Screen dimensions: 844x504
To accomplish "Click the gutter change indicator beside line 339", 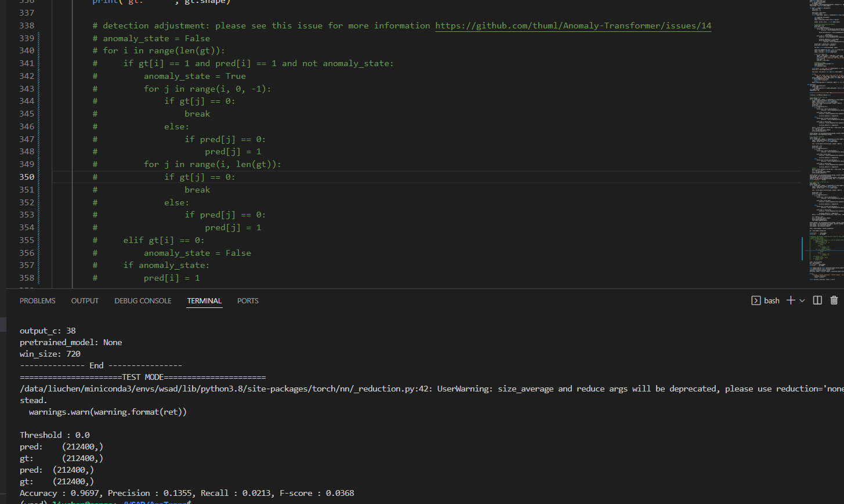I will coord(37,38).
